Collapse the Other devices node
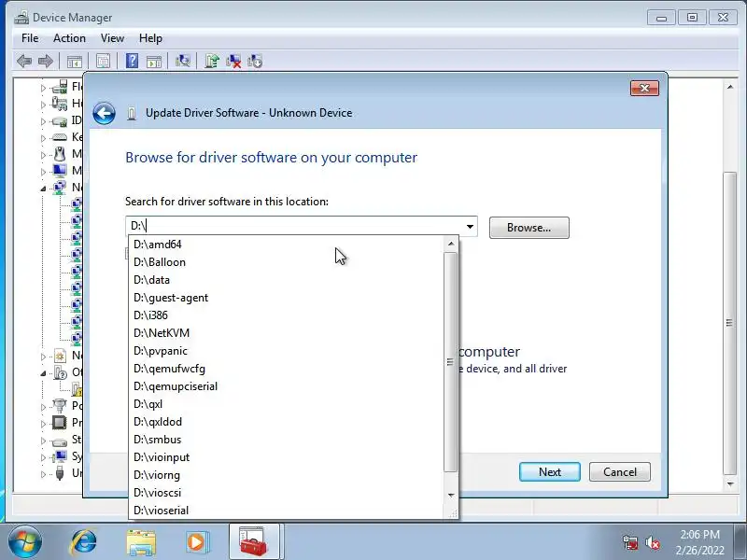 pos(43,373)
